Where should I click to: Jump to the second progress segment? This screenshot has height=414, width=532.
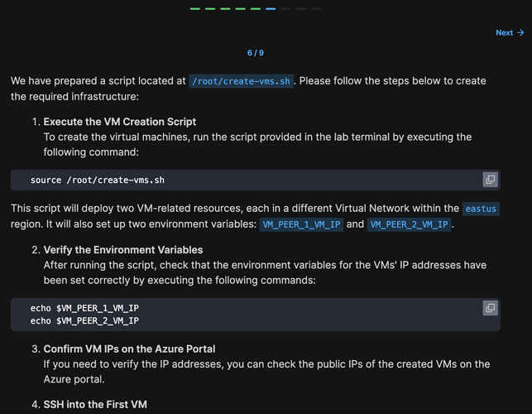[x=210, y=9]
